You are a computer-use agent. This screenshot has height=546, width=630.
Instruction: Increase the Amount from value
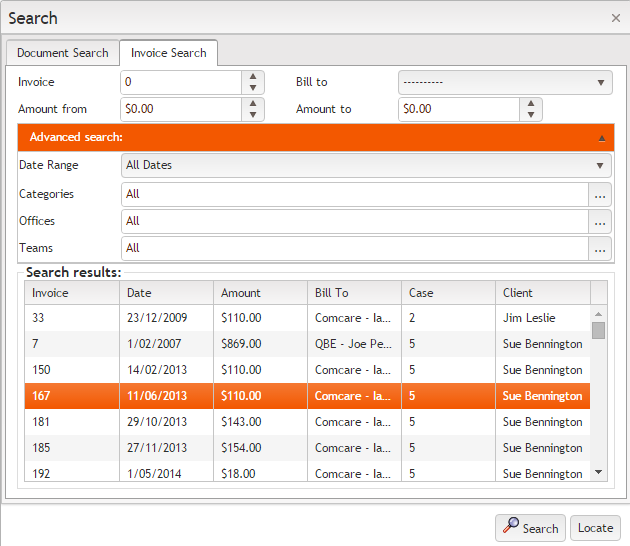pos(253,104)
